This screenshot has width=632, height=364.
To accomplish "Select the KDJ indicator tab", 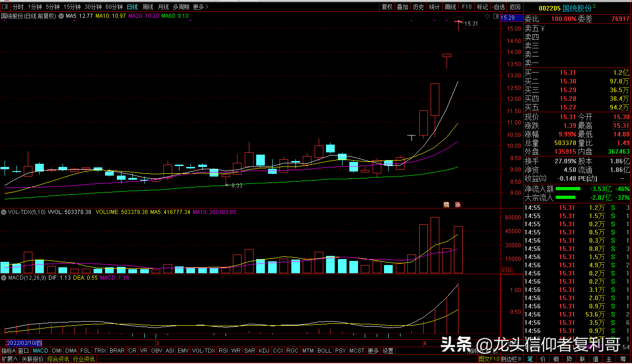I will (264, 351).
